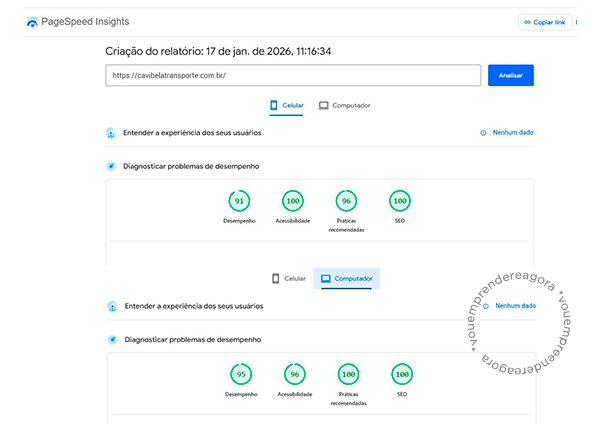The height and width of the screenshot is (424, 600).
Task: Select the Celular tab in lower report
Action: 289,279
